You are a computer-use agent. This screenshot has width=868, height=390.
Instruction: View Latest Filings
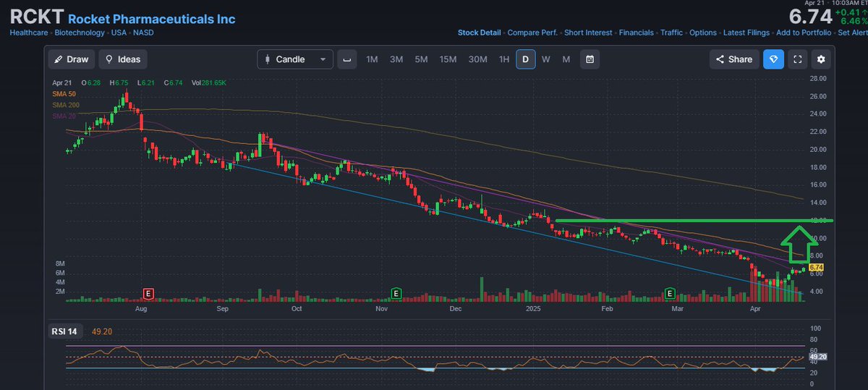(746, 33)
